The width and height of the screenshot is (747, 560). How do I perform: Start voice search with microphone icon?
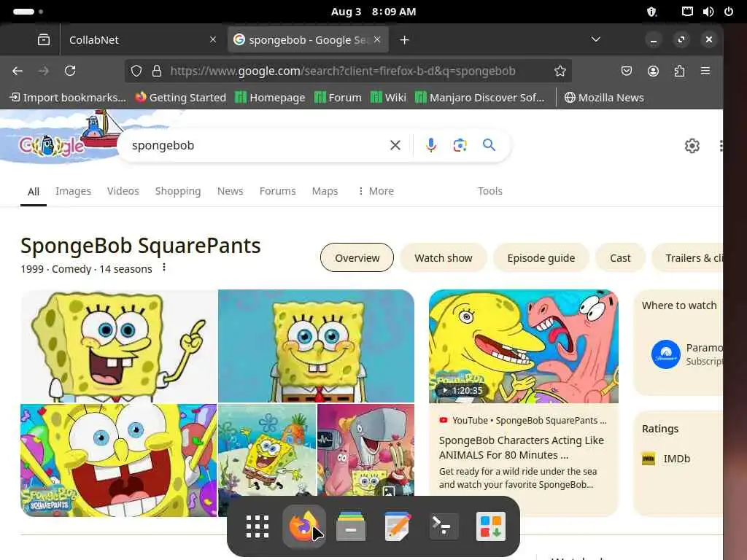tap(430, 145)
